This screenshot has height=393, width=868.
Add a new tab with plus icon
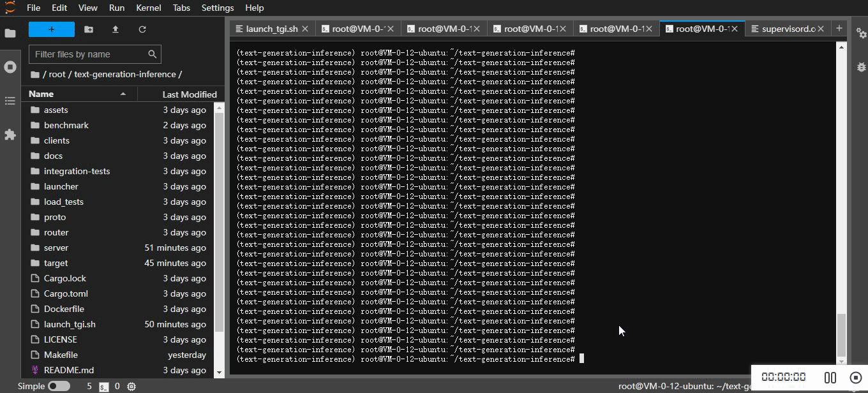839,28
